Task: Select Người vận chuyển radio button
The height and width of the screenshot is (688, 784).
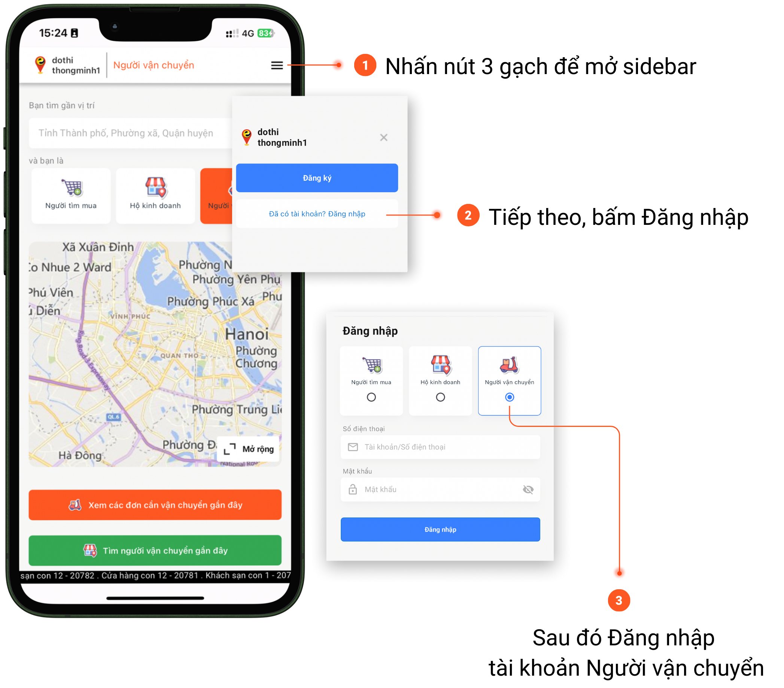Action: tap(508, 397)
